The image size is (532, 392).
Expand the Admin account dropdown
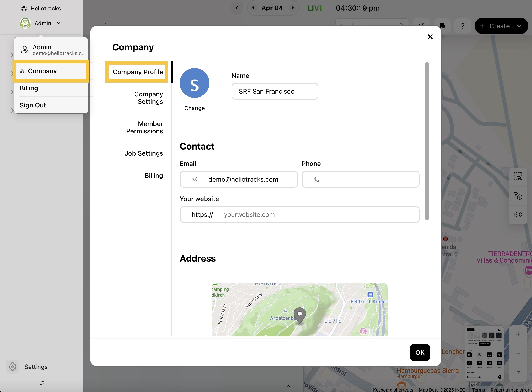(x=59, y=23)
